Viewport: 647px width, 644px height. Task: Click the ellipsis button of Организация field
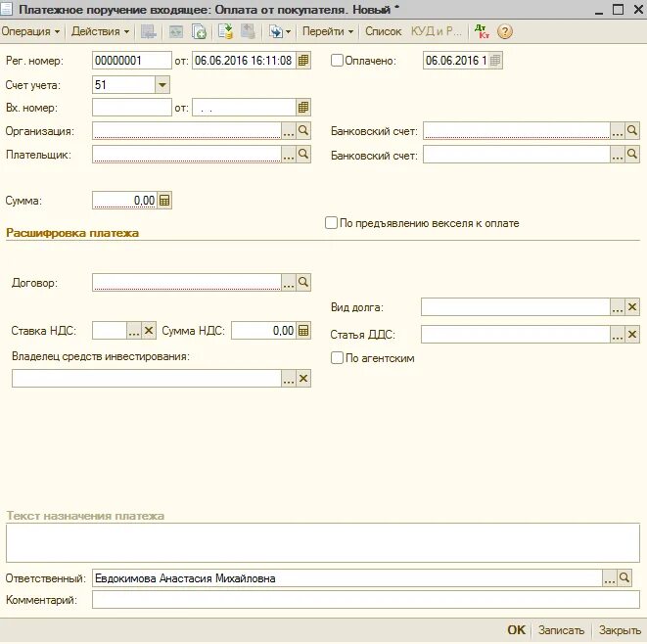[289, 131]
